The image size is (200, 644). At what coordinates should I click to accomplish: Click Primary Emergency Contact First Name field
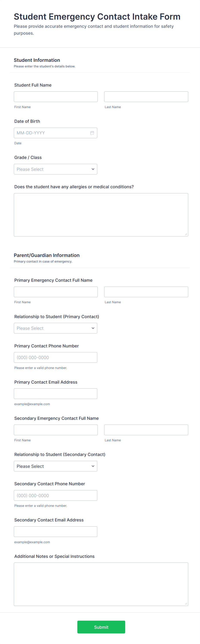pos(56,292)
